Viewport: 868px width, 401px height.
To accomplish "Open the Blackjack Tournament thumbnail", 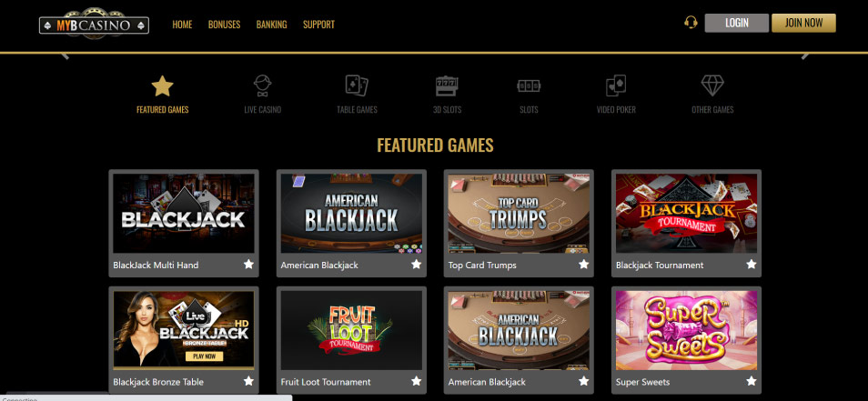I will click(686, 214).
